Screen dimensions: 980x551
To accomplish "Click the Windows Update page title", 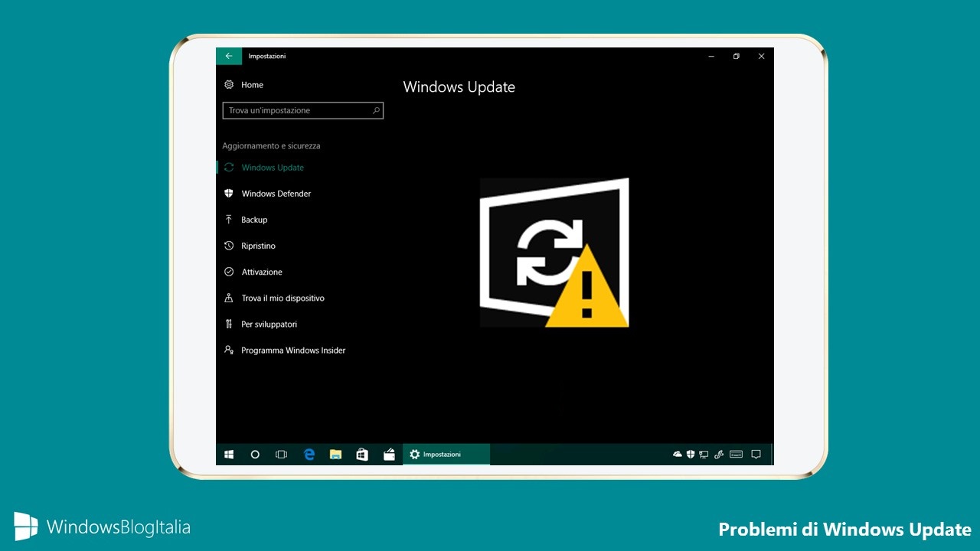I will click(459, 87).
